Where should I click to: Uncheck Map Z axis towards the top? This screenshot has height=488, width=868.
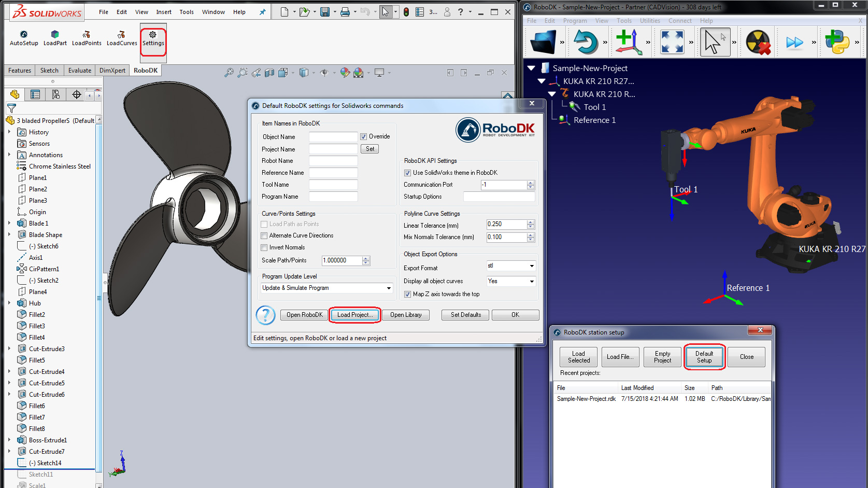pyautogui.click(x=407, y=295)
